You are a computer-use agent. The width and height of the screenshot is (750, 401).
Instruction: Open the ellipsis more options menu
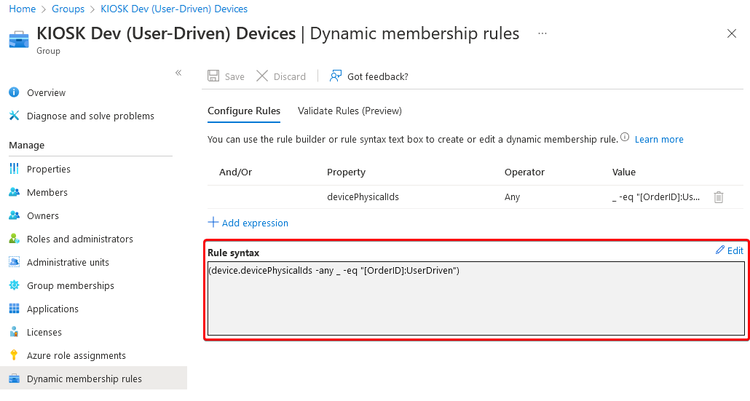click(x=543, y=33)
